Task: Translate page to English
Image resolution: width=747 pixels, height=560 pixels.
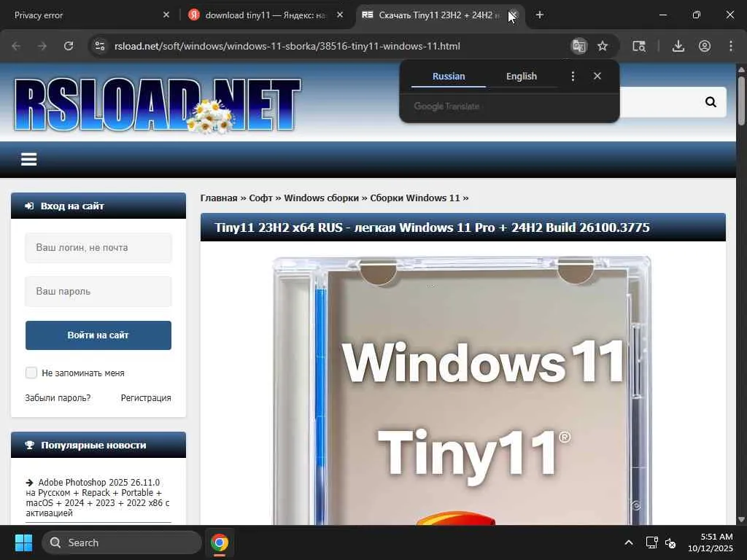Action: 521,76
